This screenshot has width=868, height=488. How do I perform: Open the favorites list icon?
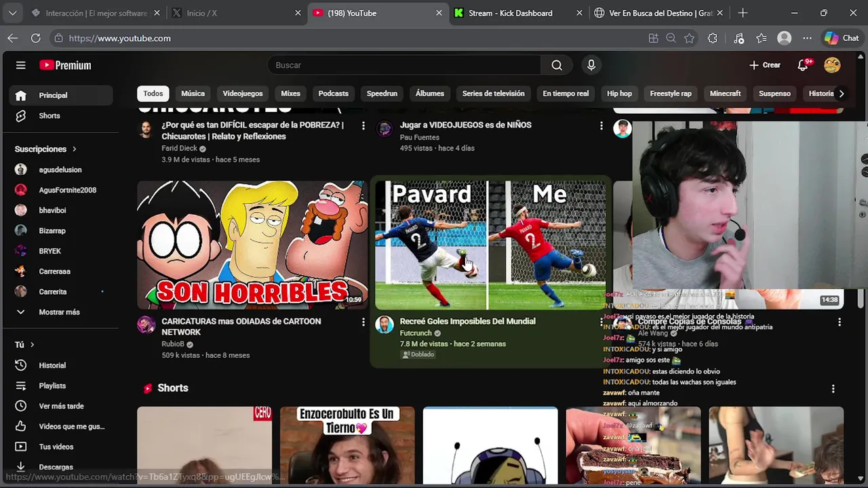click(762, 38)
